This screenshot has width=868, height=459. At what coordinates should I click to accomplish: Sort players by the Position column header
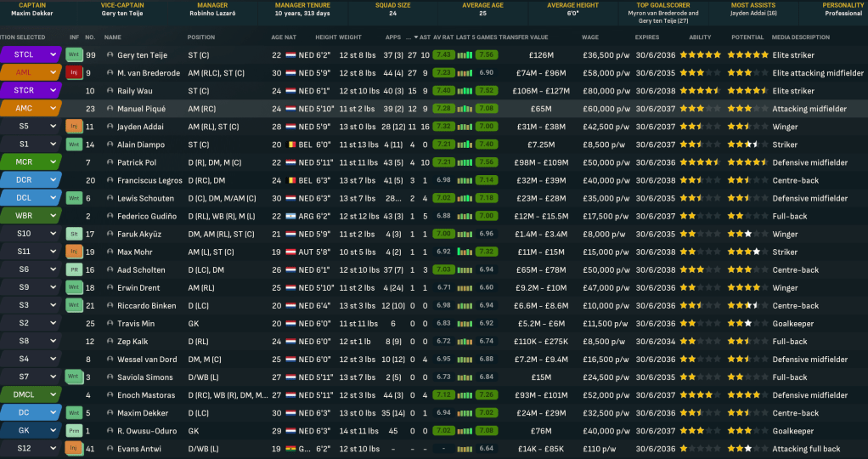coord(201,37)
